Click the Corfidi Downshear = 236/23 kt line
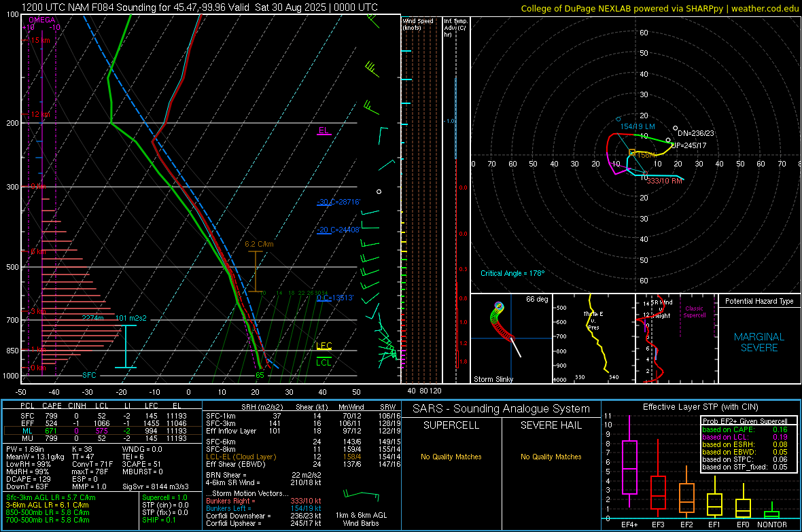 (264, 516)
